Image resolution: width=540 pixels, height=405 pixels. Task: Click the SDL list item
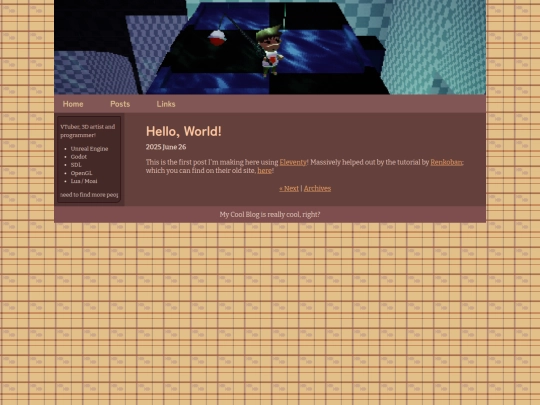pyautogui.click(x=76, y=165)
